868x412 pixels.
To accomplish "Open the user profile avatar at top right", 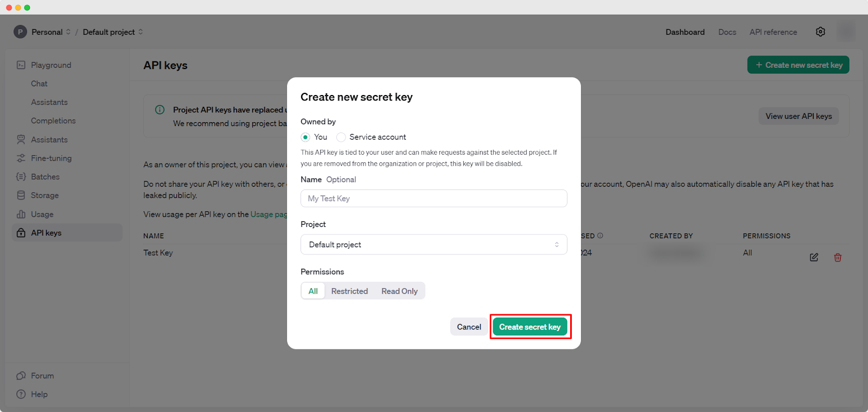I will (846, 31).
